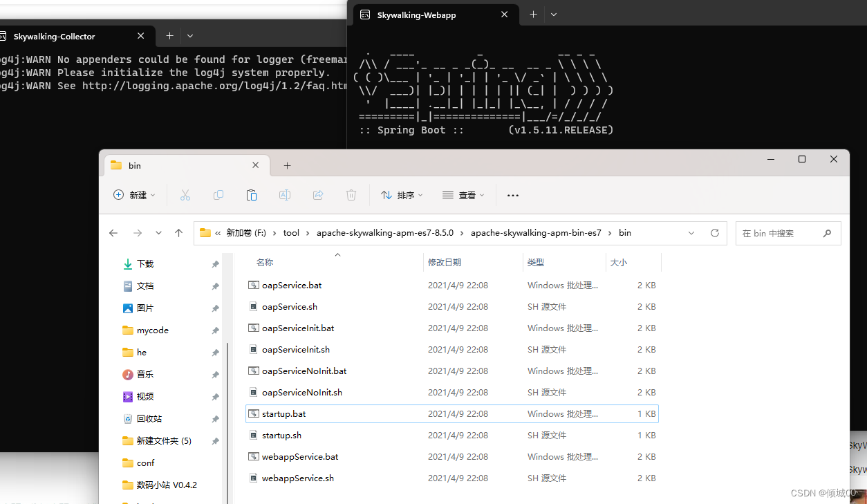
Task: Click the cmd icon on the Skywalking-Webapp tab
Action: pos(364,15)
